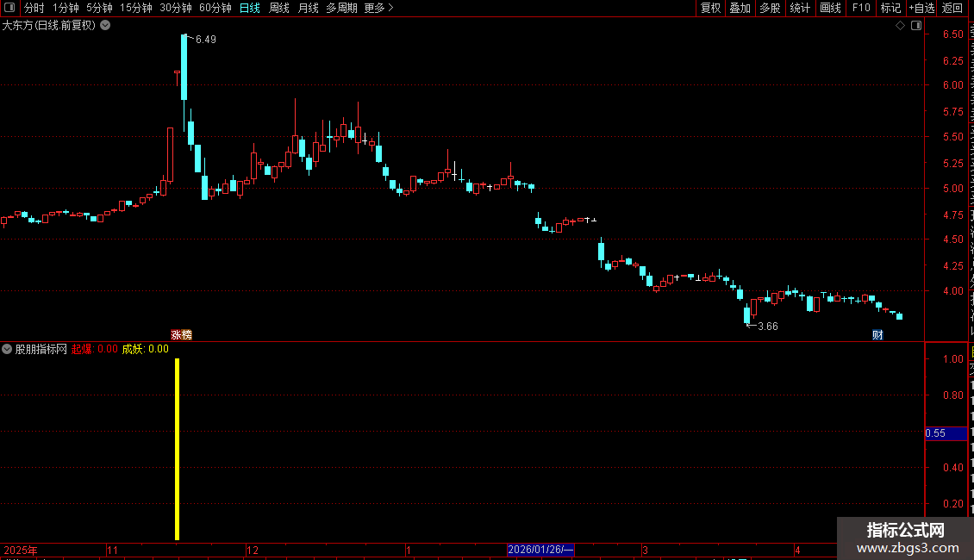Open the 画线 drawing tools

point(830,8)
